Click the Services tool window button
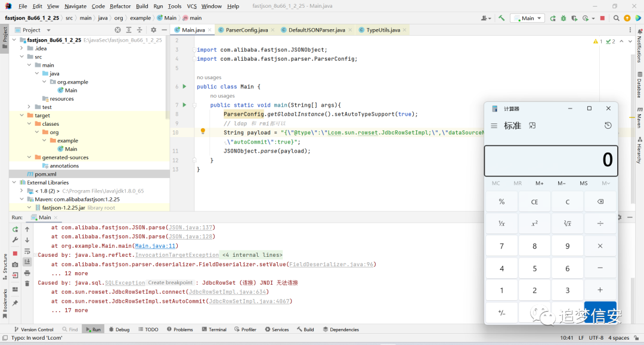 point(277,330)
